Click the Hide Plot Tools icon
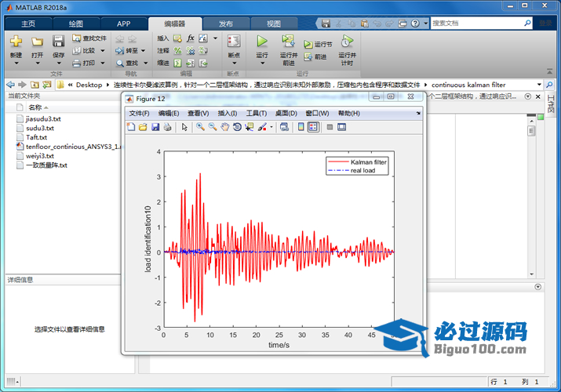Screen dimensions: 561x392 [x=330, y=127]
